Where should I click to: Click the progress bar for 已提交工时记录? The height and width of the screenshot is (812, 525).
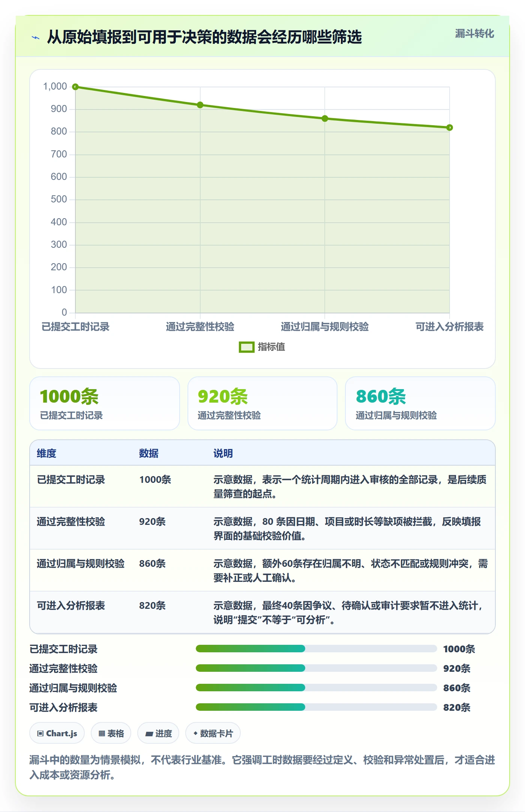pyautogui.click(x=316, y=649)
